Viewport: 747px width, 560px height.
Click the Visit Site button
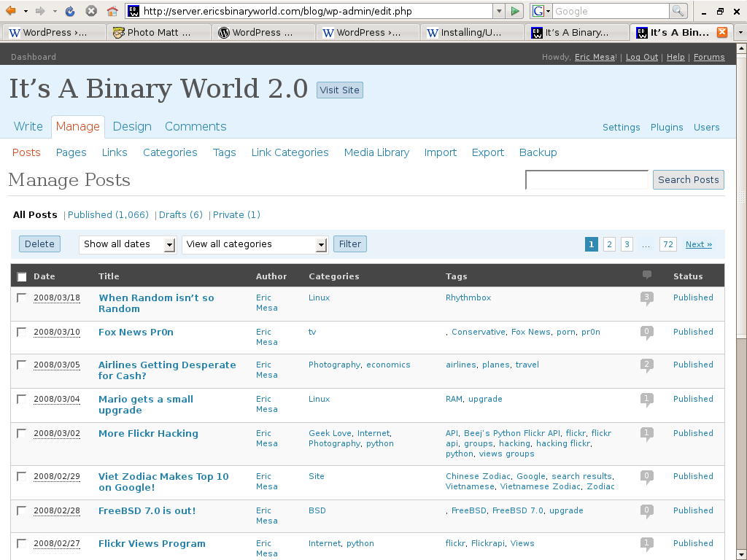[340, 90]
